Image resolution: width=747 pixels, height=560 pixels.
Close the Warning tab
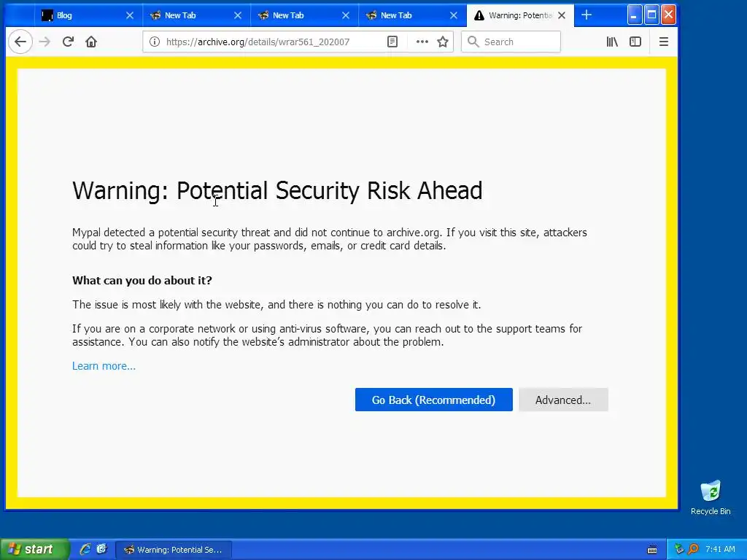562,15
